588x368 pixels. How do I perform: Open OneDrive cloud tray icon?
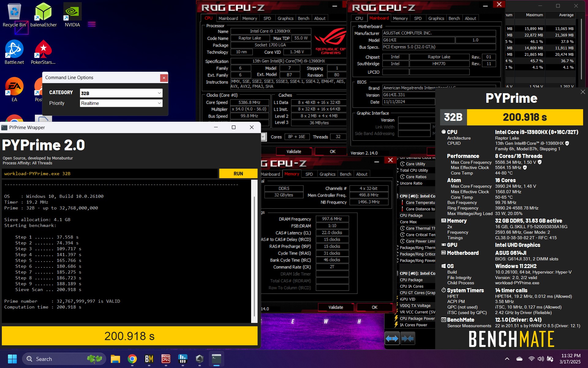pyautogui.click(x=519, y=359)
